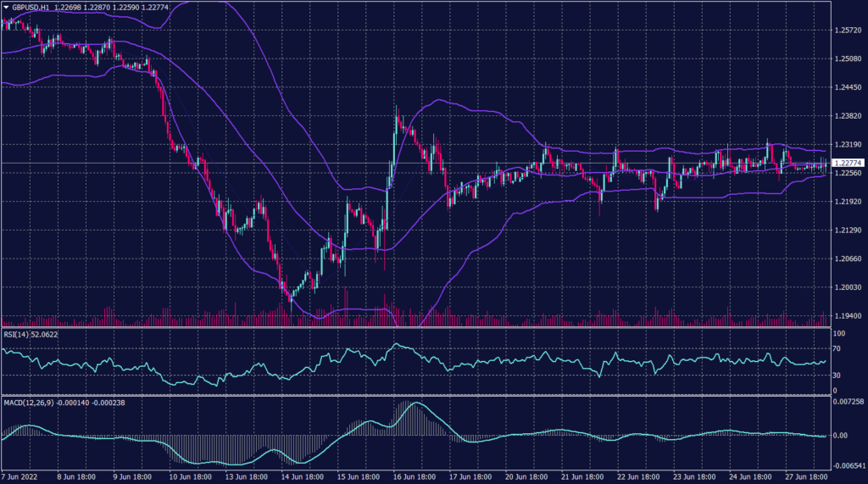Click the triangle arrow beside GBPUSD,H1
The image size is (868, 484).
[5, 6]
